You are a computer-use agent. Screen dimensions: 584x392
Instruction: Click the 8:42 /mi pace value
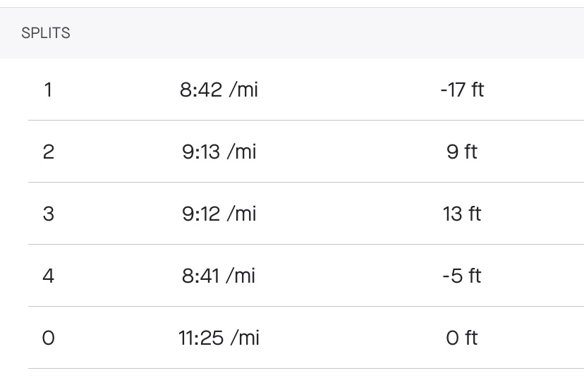219,90
